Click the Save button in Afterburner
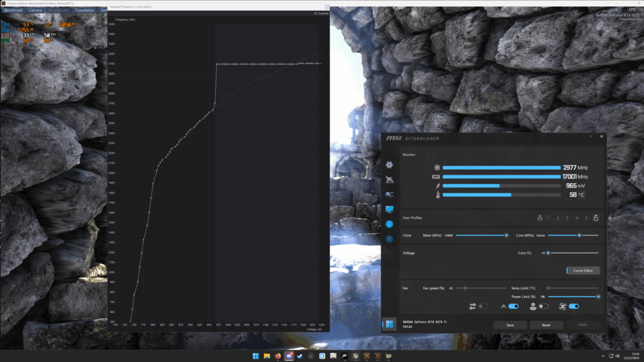The width and height of the screenshot is (644, 362). (510, 325)
